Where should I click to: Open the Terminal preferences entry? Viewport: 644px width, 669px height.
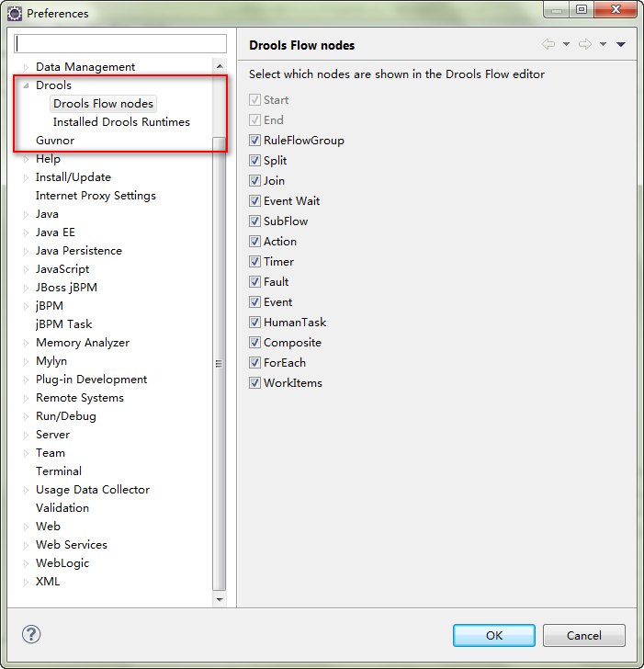click(59, 471)
